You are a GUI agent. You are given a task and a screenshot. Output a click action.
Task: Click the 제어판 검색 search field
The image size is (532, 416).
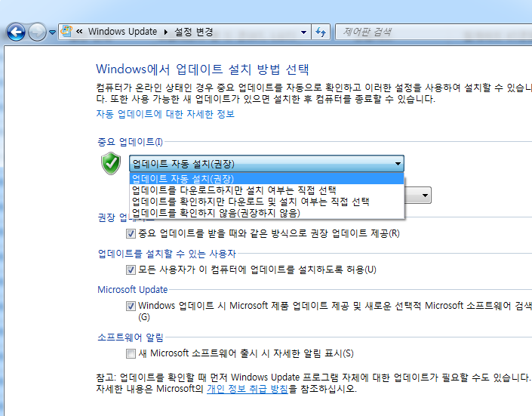[434, 32]
